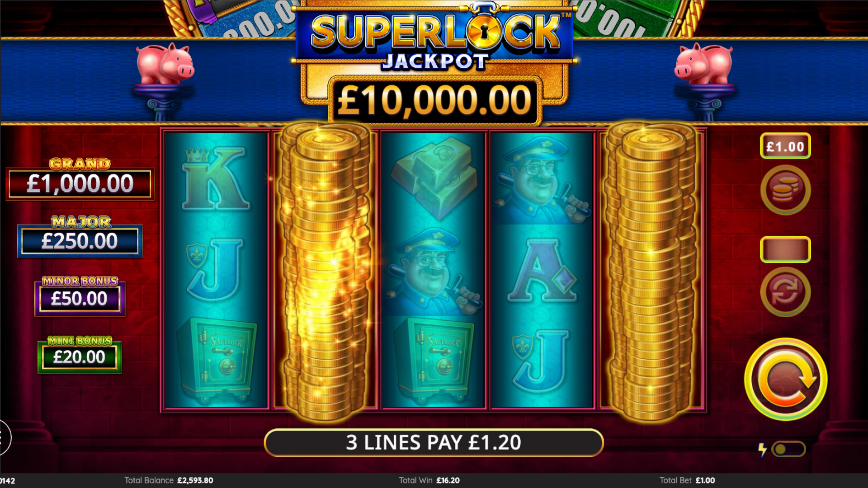Click the right pink piggy bank
Screen dimensions: 868x488
(703, 64)
